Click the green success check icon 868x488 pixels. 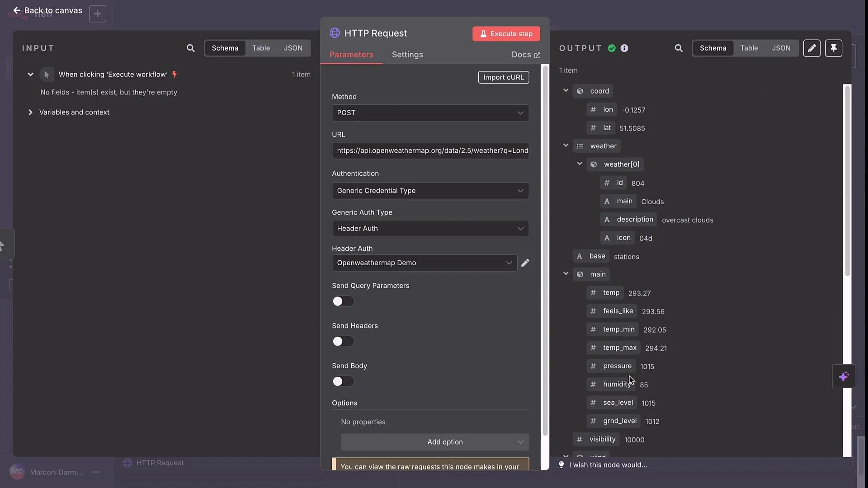612,48
